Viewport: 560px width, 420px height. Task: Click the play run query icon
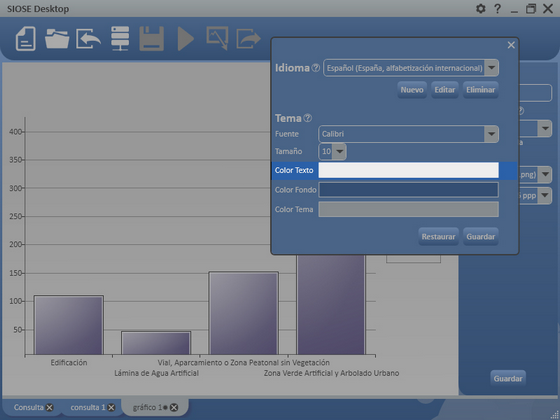[x=186, y=39]
